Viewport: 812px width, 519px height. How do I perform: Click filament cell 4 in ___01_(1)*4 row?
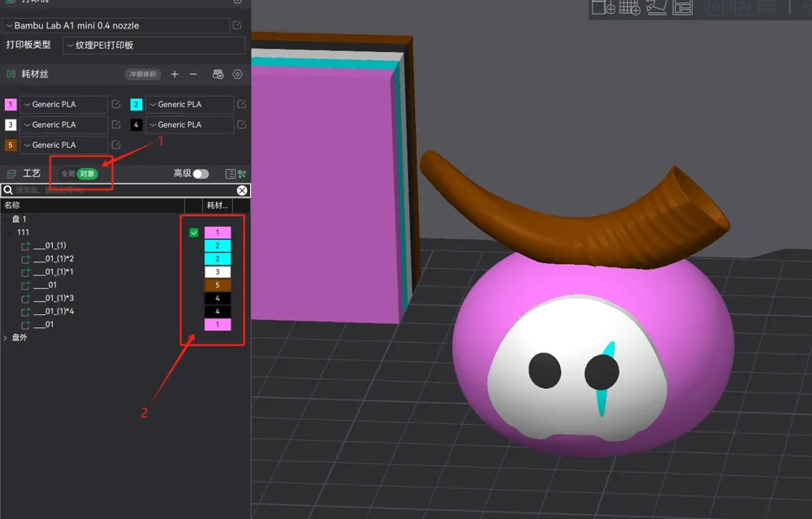(218, 311)
